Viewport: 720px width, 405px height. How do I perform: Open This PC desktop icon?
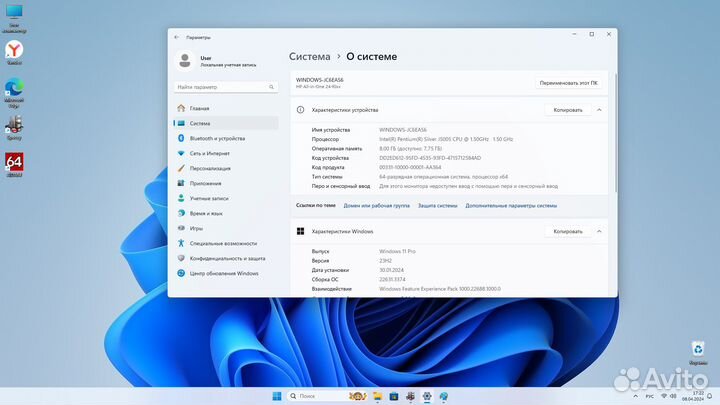click(x=14, y=18)
